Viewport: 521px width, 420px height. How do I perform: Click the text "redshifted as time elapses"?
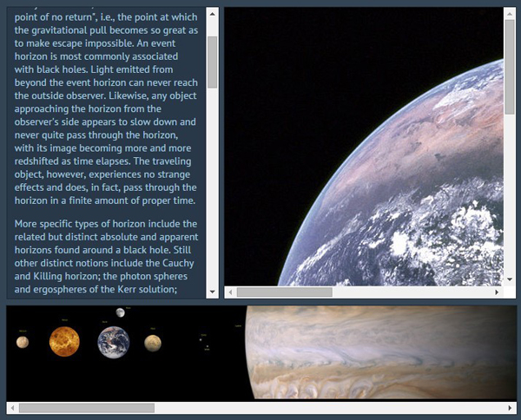coord(72,161)
